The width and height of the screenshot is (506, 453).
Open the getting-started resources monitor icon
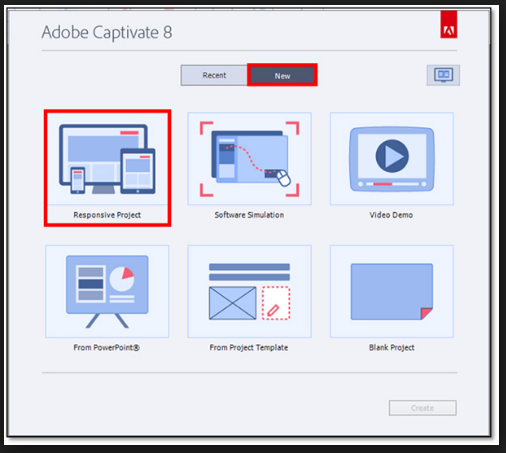tap(443, 75)
